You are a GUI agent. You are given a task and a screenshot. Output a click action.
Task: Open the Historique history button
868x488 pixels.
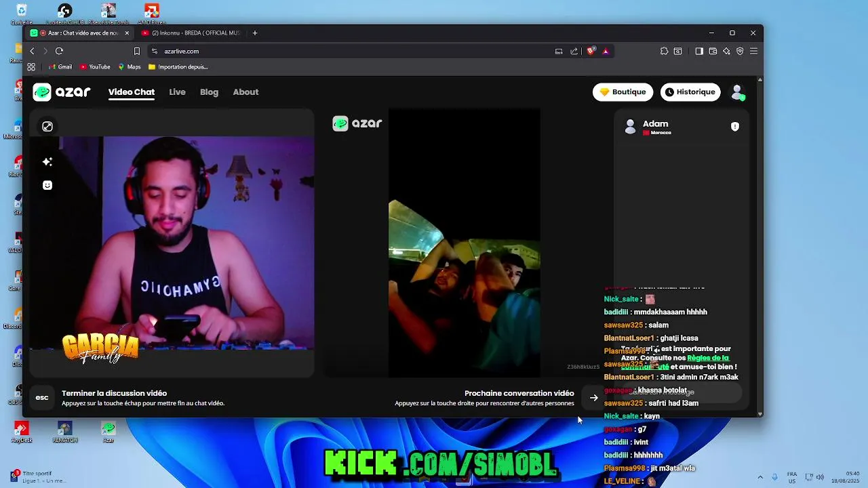click(x=690, y=92)
